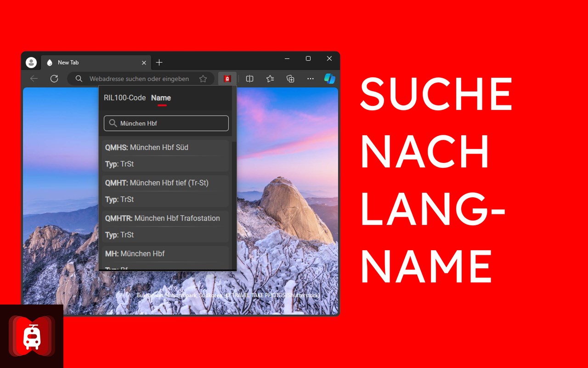This screenshot has width=588, height=368.
Task: Go back with the arrow button
Action: click(34, 79)
